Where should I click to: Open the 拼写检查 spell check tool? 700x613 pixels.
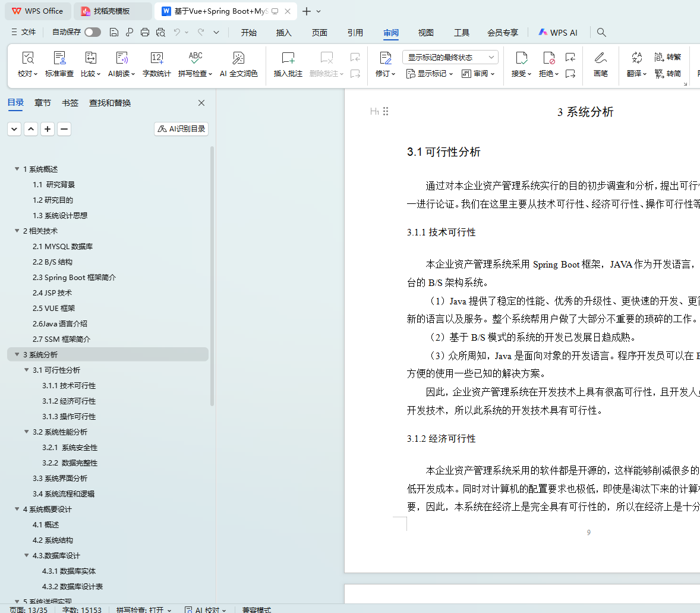[x=195, y=58]
